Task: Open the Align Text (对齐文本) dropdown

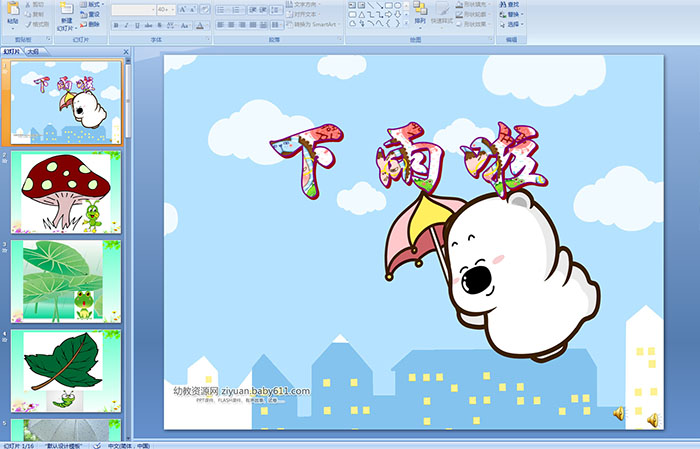Action: pyautogui.click(x=304, y=14)
